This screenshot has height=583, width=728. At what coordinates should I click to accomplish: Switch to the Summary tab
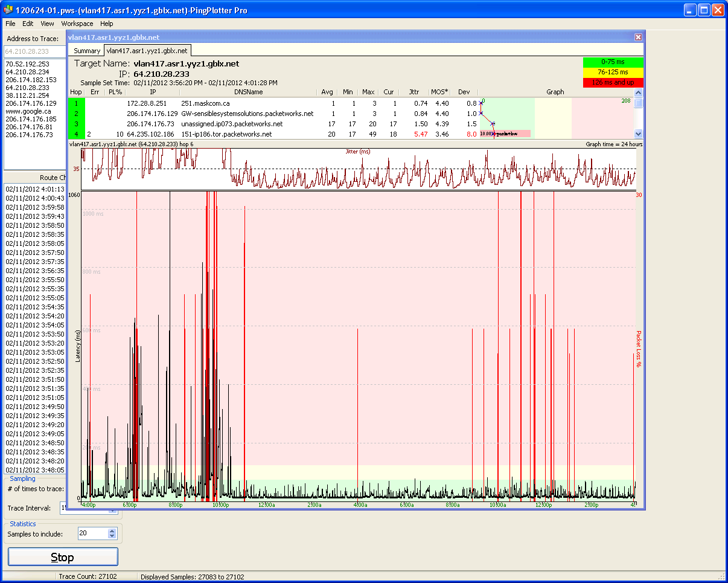click(x=87, y=51)
